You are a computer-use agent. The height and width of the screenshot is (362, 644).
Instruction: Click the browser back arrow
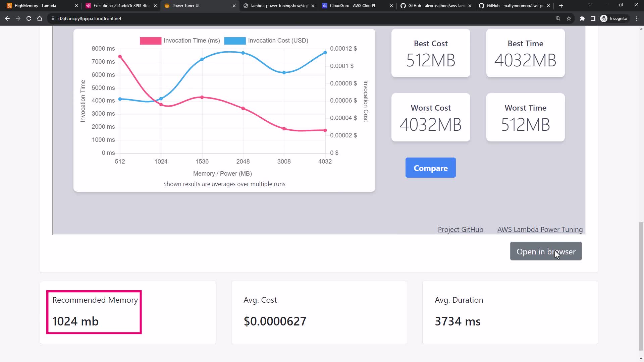(x=7, y=18)
